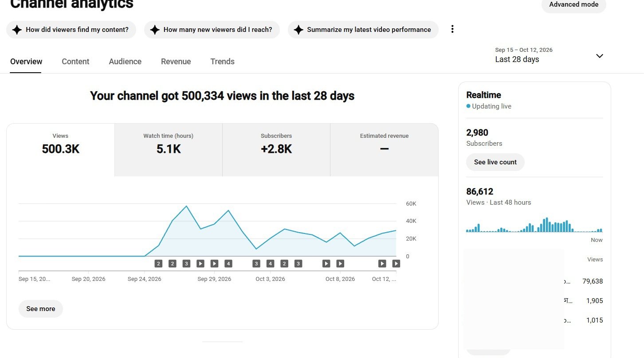Screen dimensions: 644x358
Task: Click the row showing 79,638 views
Action: point(534,281)
